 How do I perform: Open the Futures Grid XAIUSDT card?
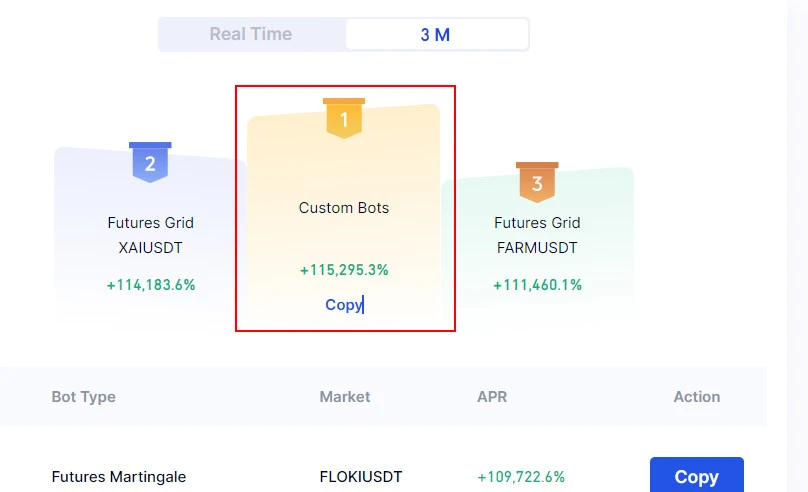(150, 234)
